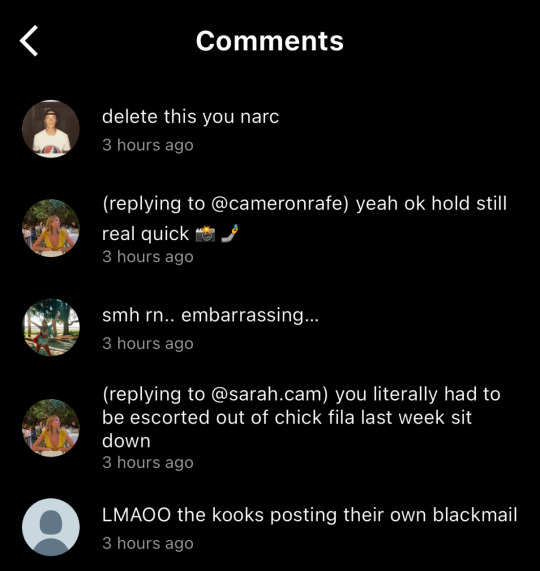Tap yellow-dress avatar beside chick fila reply
540x571 pixels.
pos(51,428)
